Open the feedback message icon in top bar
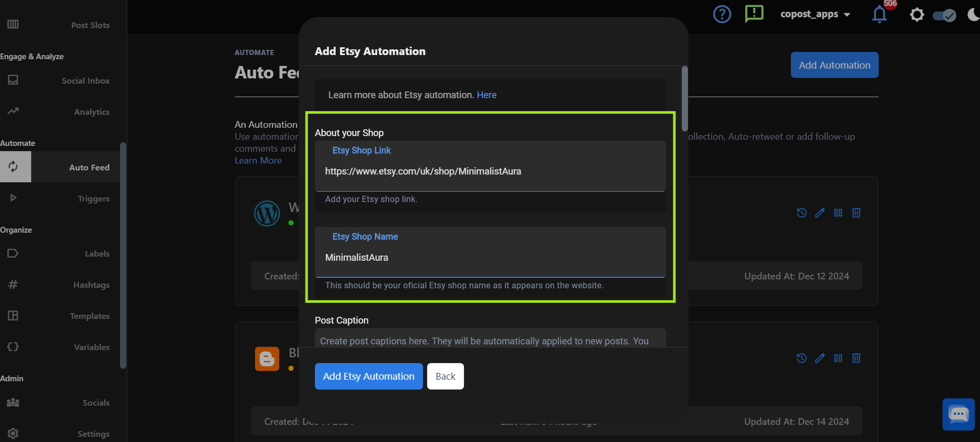The height and width of the screenshot is (442, 980). (754, 14)
